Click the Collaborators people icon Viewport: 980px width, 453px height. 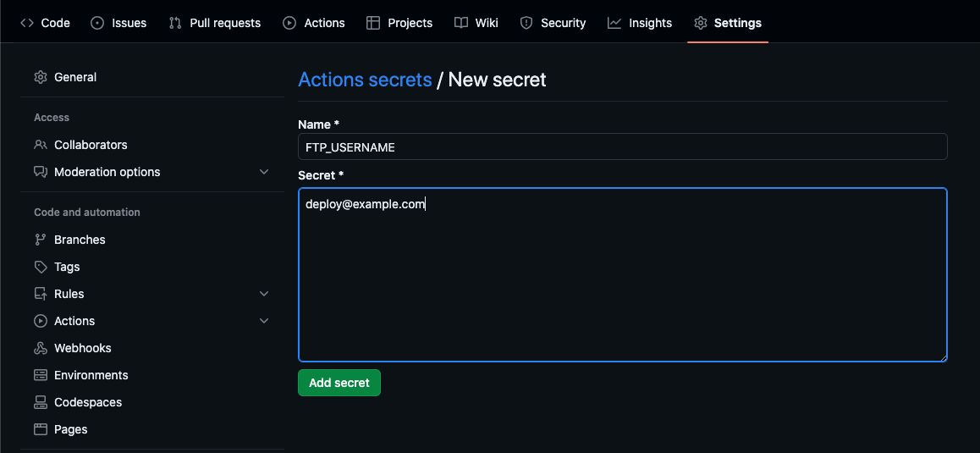coord(41,145)
